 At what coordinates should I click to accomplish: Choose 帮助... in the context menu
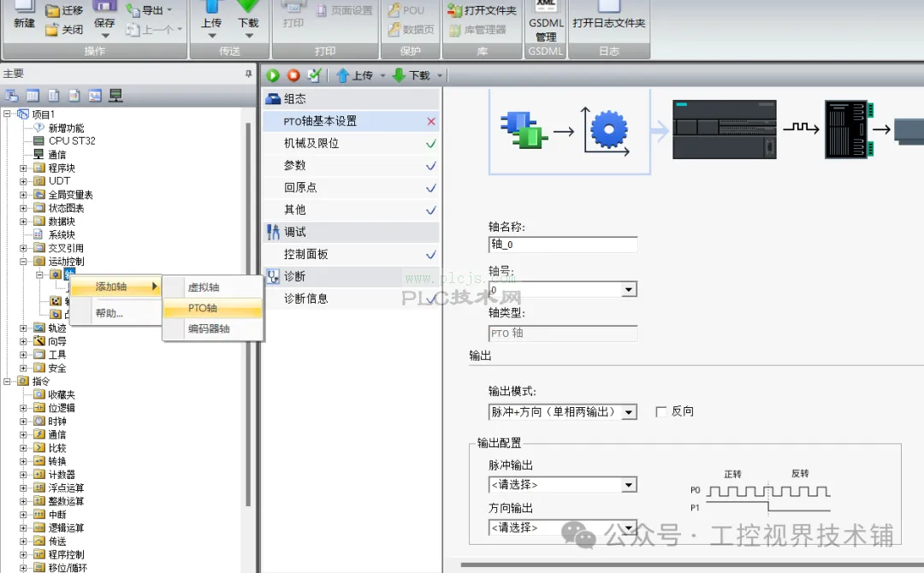tap(116, 313)
